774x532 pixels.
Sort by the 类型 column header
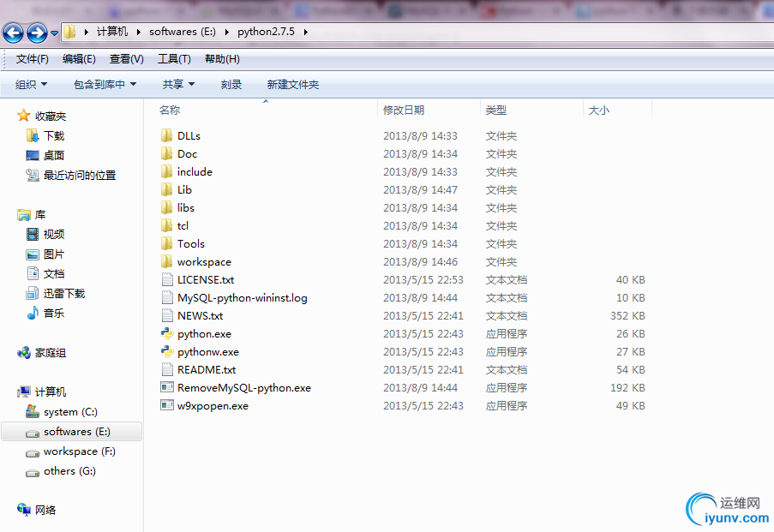click(x=495, y=110)
